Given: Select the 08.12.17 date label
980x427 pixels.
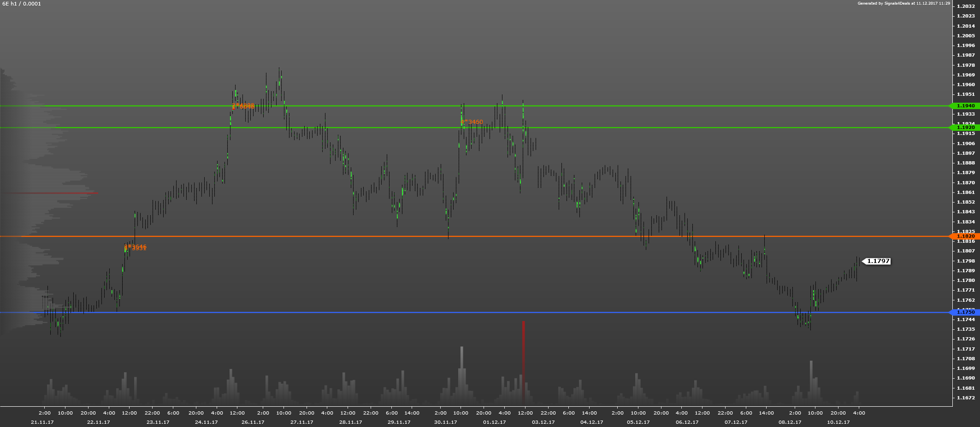Looking at the screenshot, I should click(x=790, y=422).
